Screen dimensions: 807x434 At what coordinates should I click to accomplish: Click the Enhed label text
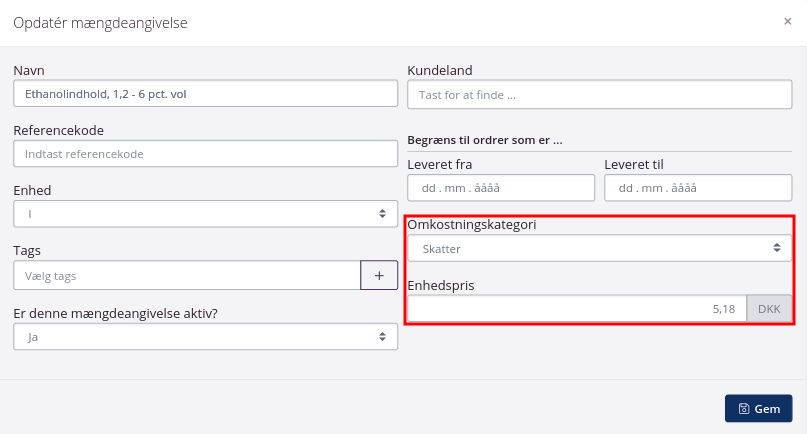[32, 190]
